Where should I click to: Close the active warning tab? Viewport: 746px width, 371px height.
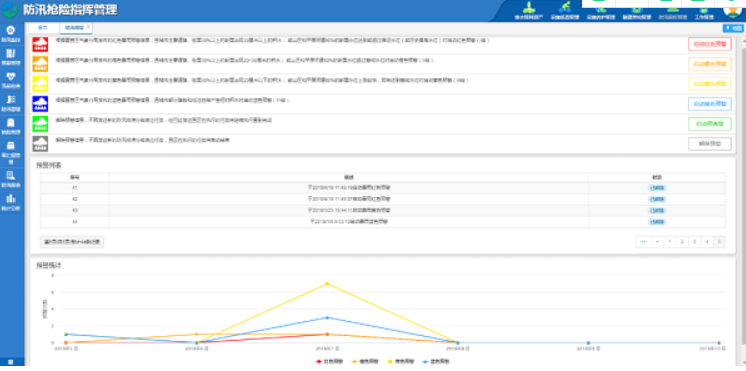point(88,27)
